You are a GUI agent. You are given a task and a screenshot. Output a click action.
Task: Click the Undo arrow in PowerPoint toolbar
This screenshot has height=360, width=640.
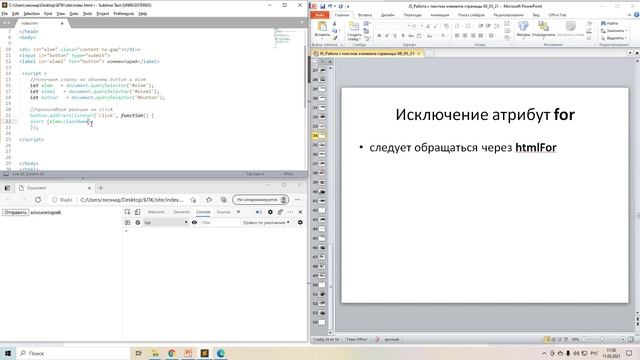click(330, 6)
